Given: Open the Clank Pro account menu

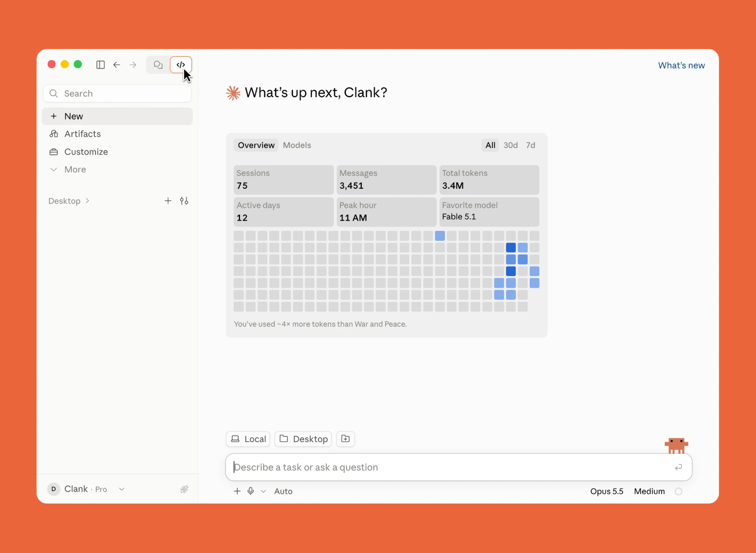Looking at the screenshot, I should coord(86,489).
